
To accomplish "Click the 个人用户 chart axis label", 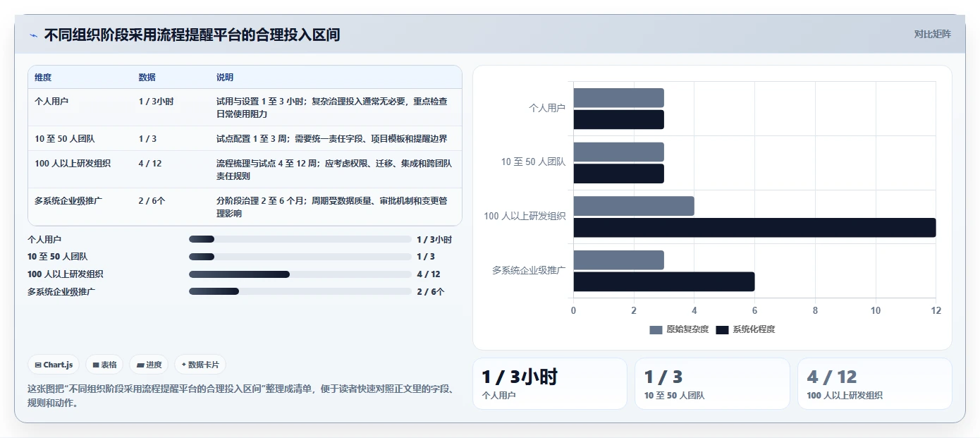I will click(547, 109).
